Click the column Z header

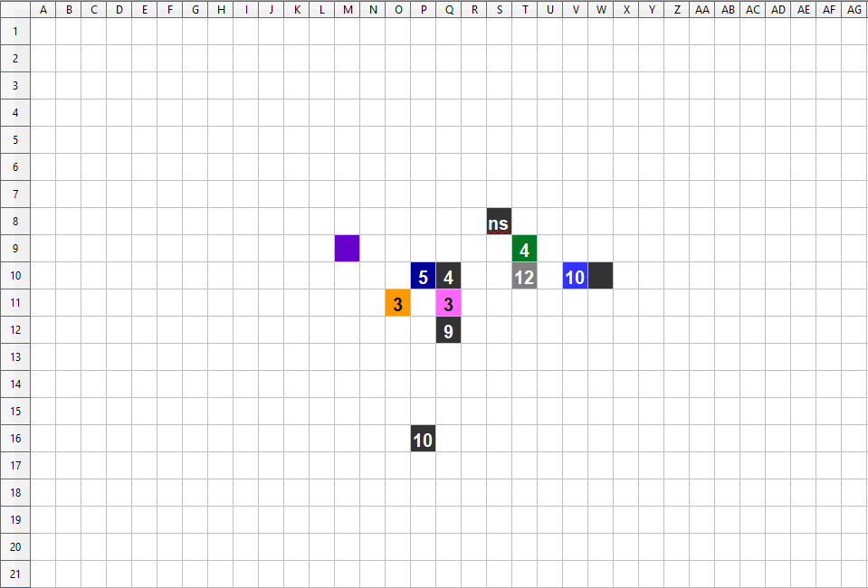676,9
